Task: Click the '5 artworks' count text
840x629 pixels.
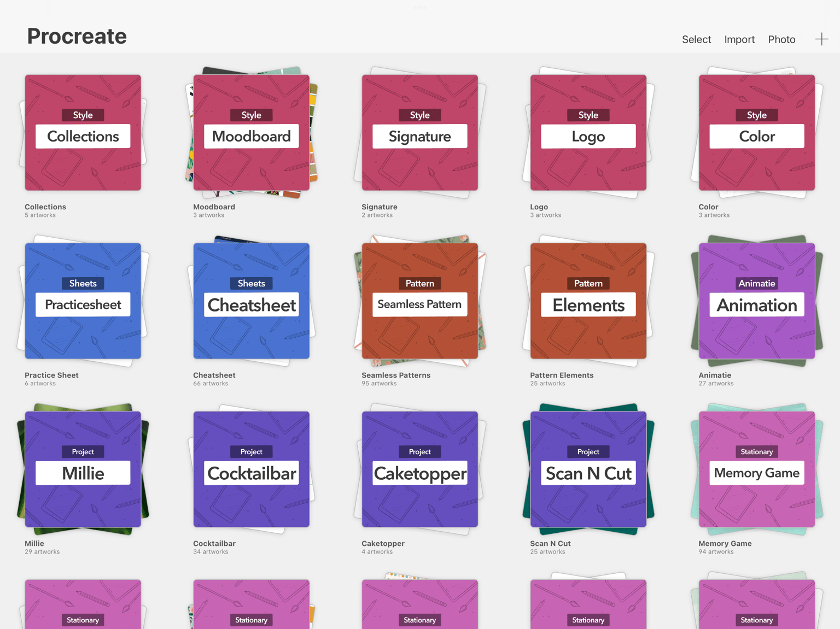Action: (40, 215)
